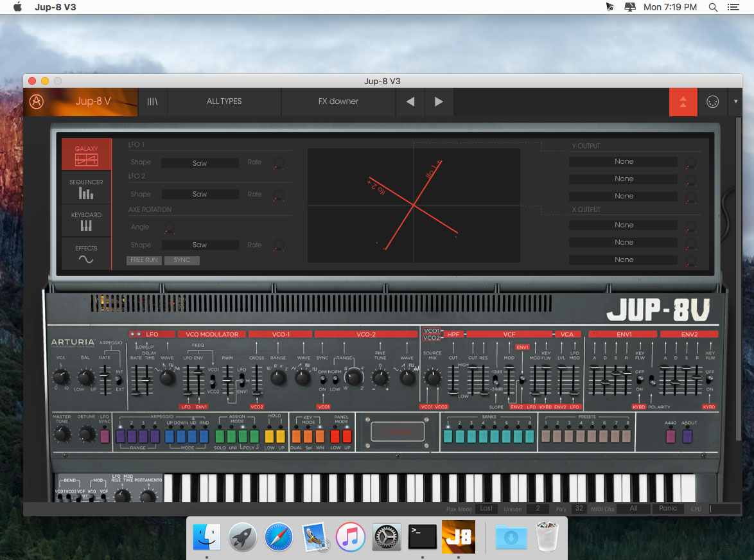Select Arpeggio range 1 purple button
This screenshot has width=754, height=560.
pyautogui.click(x=120, y=436)
